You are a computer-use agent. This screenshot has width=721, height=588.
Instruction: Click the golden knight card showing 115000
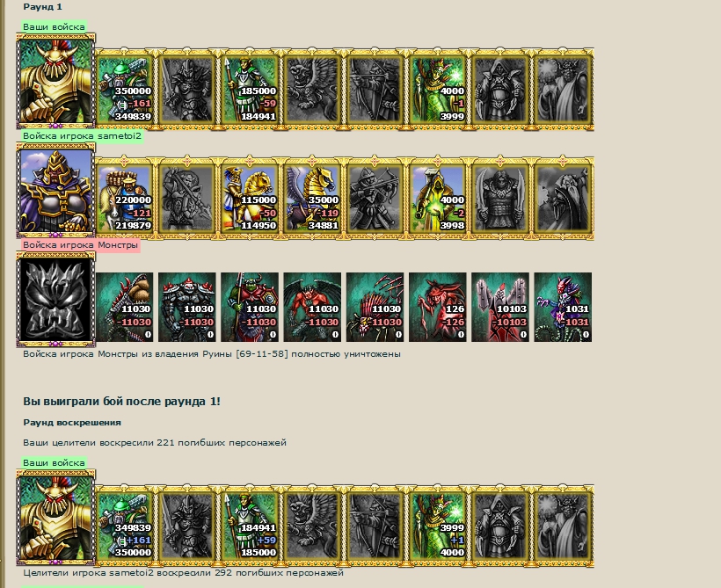250,198
